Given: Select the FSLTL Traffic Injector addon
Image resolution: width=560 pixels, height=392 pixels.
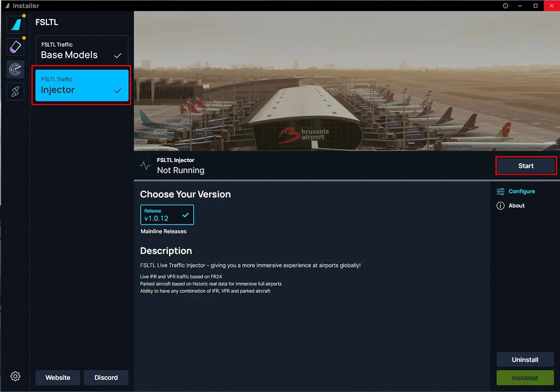Looking at the screenshot, I should [x=82, y=85].
